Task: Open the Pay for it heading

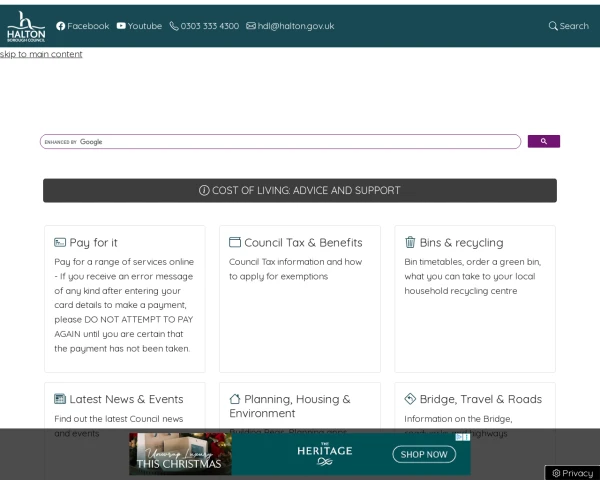Action: [x=93, y=243]
